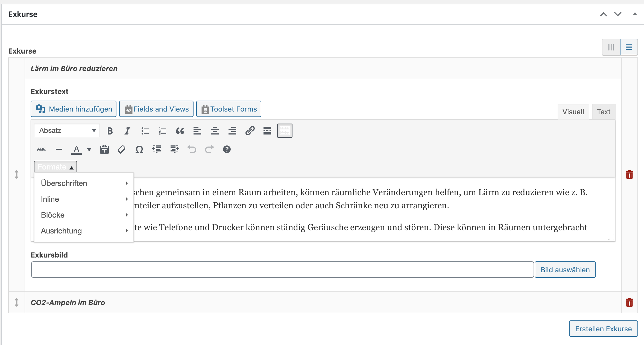Redo the last edit

[209, 149]
